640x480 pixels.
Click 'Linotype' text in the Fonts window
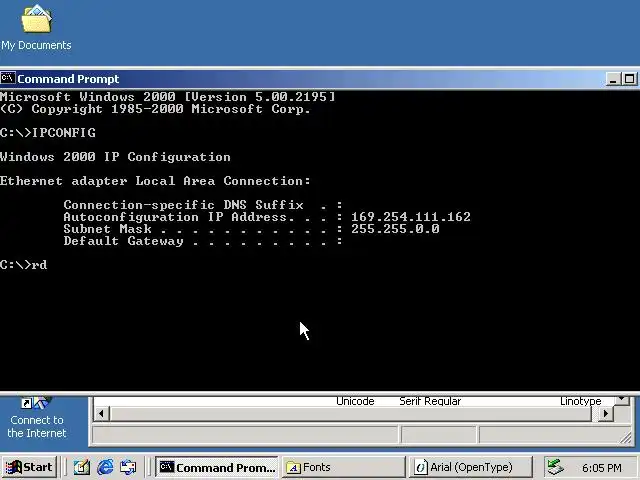click(x=580, y=401)
